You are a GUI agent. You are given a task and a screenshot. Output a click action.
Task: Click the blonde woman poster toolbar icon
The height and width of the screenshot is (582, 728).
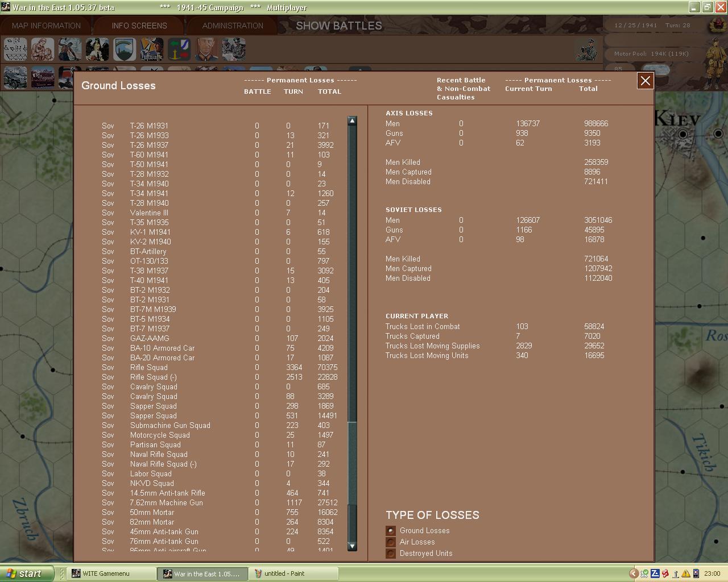tap(97, 49)
